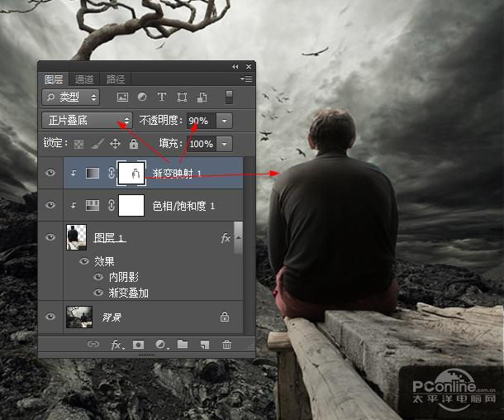
Task: Click lock icon on 背景 layer
Action: click(x=225, y=317)
